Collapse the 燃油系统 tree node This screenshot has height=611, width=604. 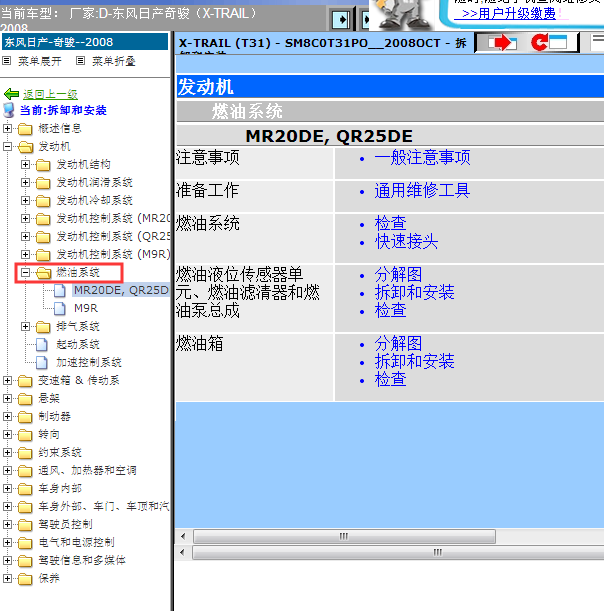25,272
